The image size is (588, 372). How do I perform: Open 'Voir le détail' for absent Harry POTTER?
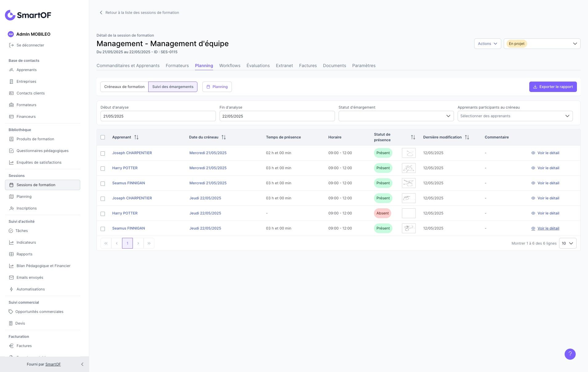548,213
